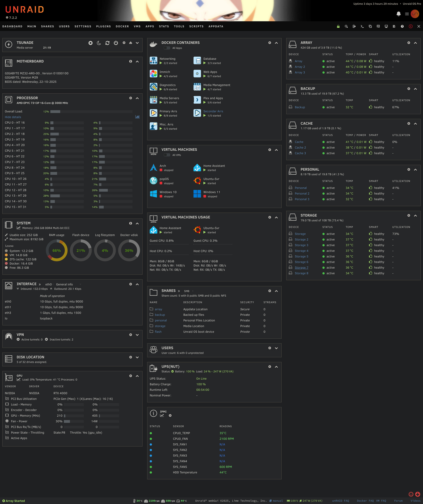
Task: Click the Home Assistant VM icon
Action: [197, 168]
